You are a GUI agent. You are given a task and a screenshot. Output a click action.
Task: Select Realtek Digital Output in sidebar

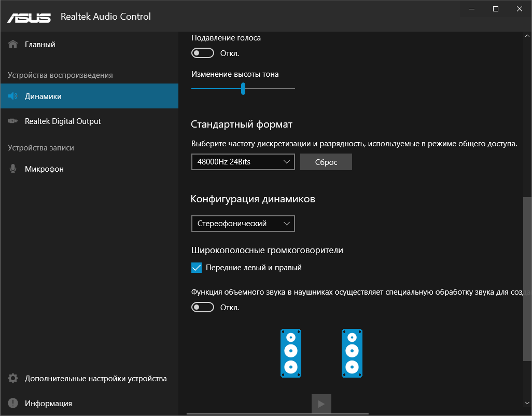tap(63, 121)
